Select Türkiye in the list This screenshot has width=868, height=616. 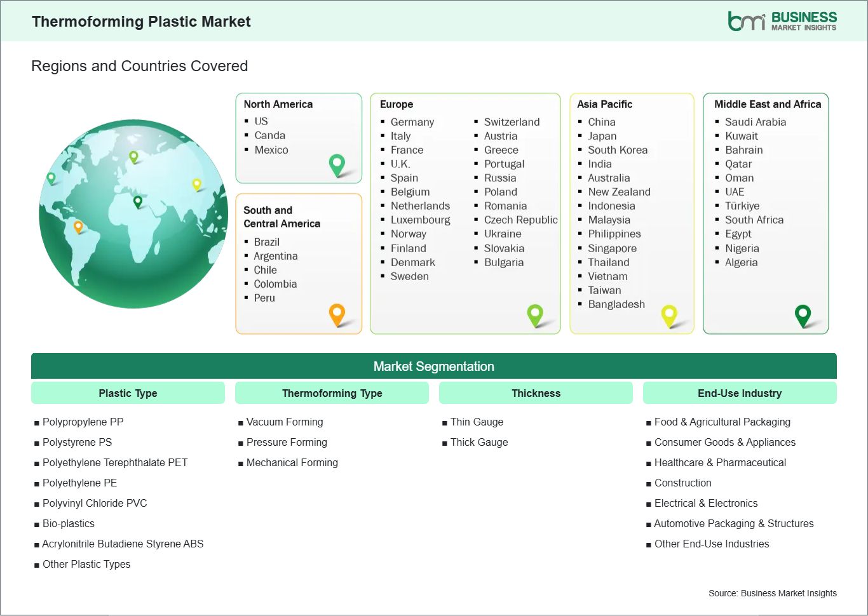pyautogui.click(x=742, y=206)
